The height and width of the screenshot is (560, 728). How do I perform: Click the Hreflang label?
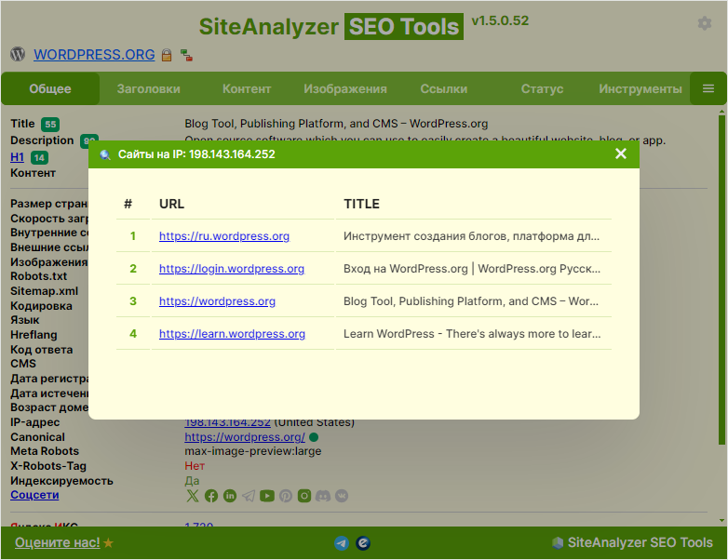(34, 335)
